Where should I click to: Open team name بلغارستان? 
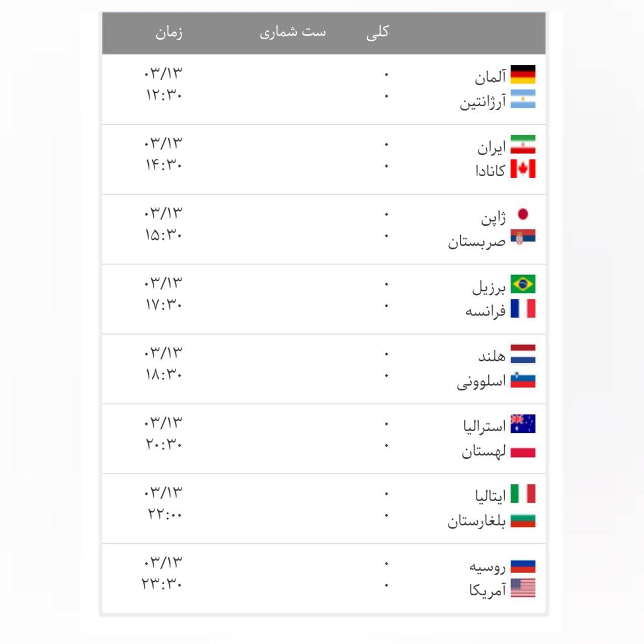tap(476, 521)
